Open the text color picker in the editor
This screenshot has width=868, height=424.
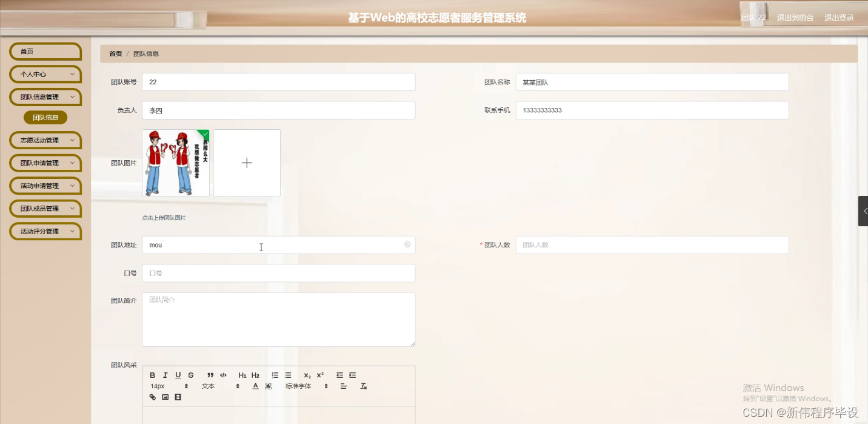click(255, 386)
